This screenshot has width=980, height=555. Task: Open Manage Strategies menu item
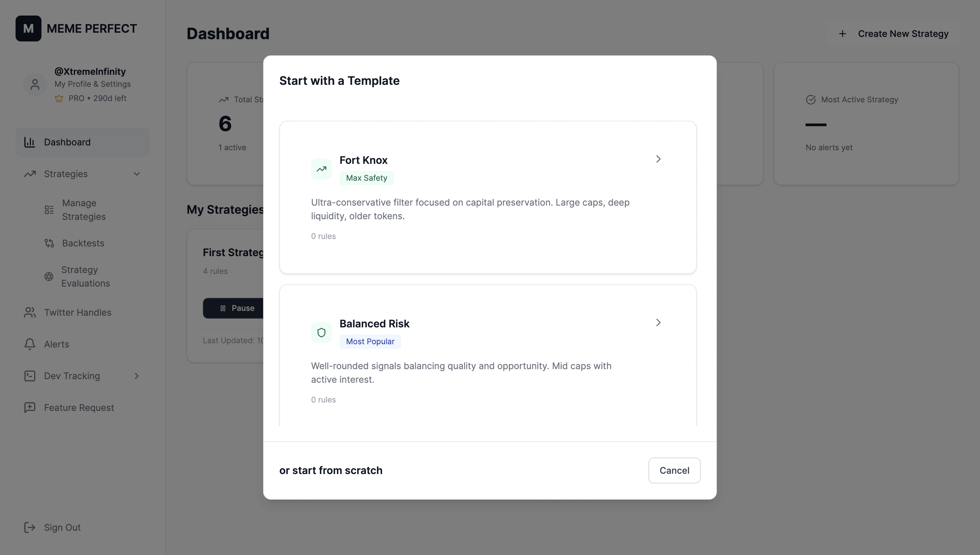pyautogui.click(x=84, y=210)
